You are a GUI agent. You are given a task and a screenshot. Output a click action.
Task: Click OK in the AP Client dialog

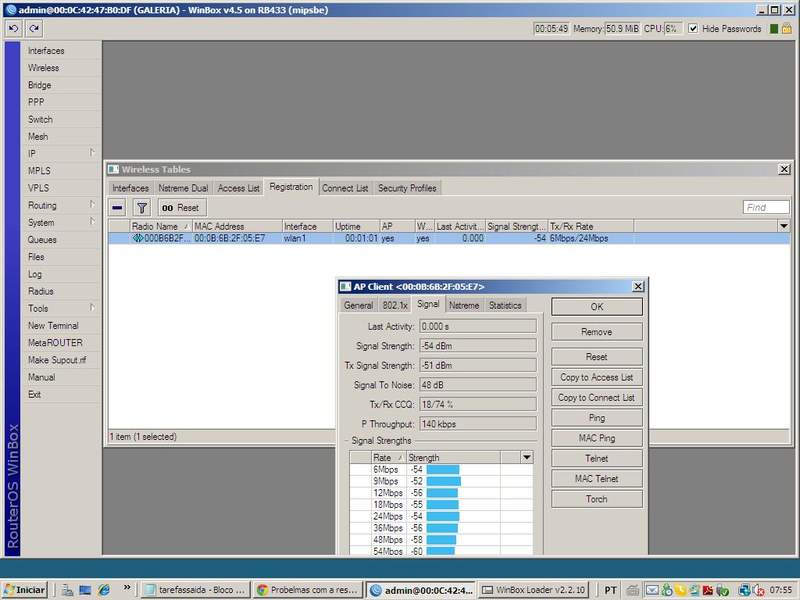click(596, 307)
